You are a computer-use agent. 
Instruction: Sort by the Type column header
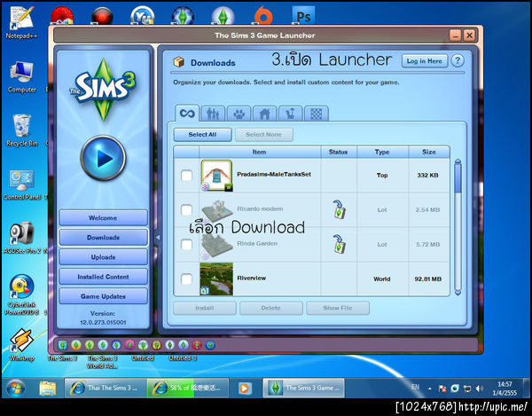382,152
